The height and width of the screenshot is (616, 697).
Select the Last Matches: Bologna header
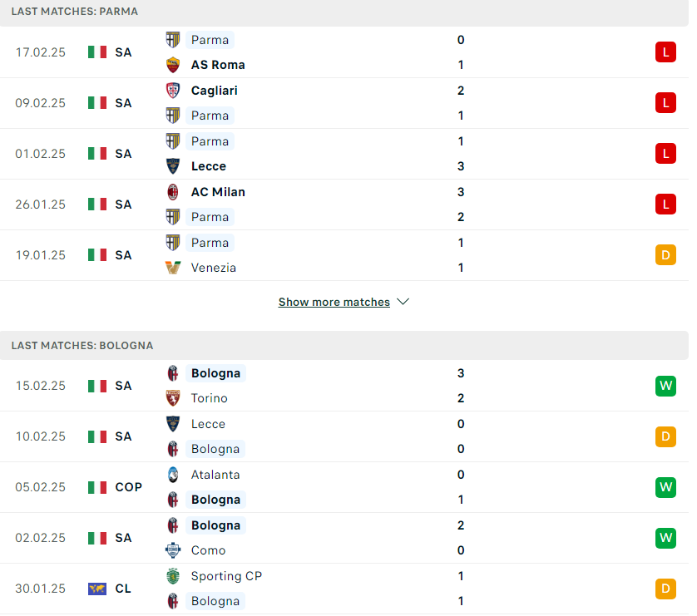coord(82,346)
